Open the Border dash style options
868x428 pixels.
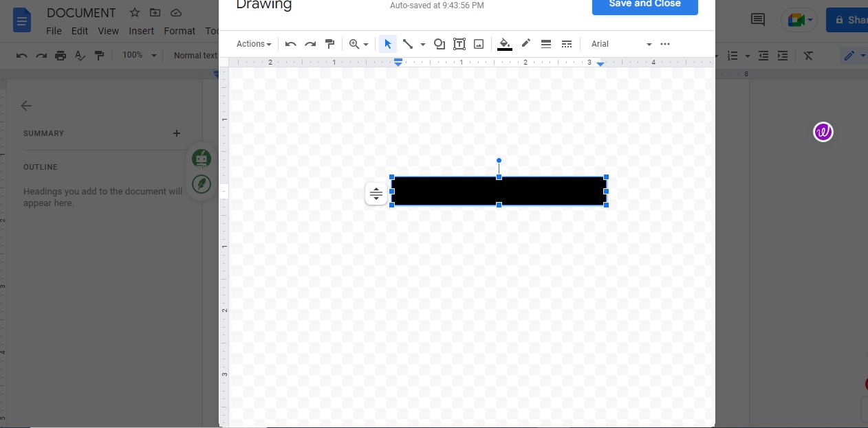[x=566, y=43]
